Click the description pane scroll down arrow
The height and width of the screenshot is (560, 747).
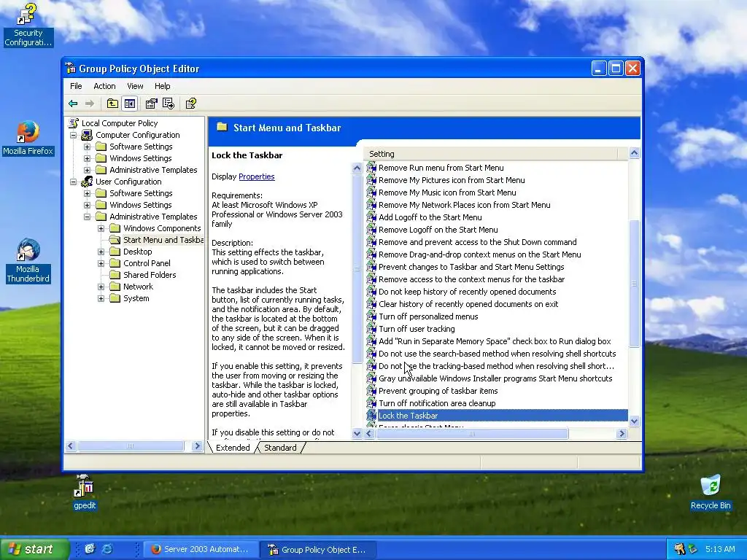[x=357, y=433]
